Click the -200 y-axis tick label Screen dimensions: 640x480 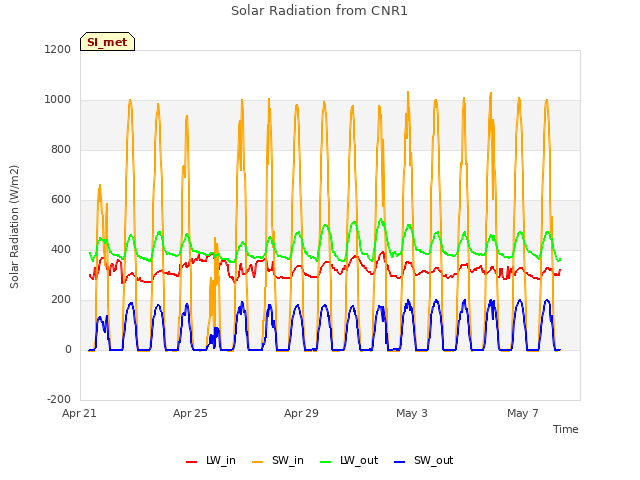coord(59,399)
